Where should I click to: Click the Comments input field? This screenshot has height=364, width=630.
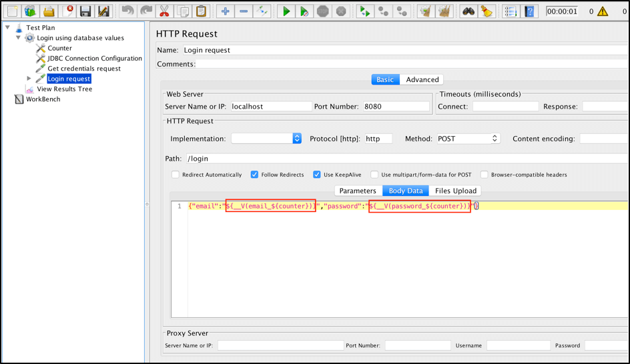[x=411, y=64]
